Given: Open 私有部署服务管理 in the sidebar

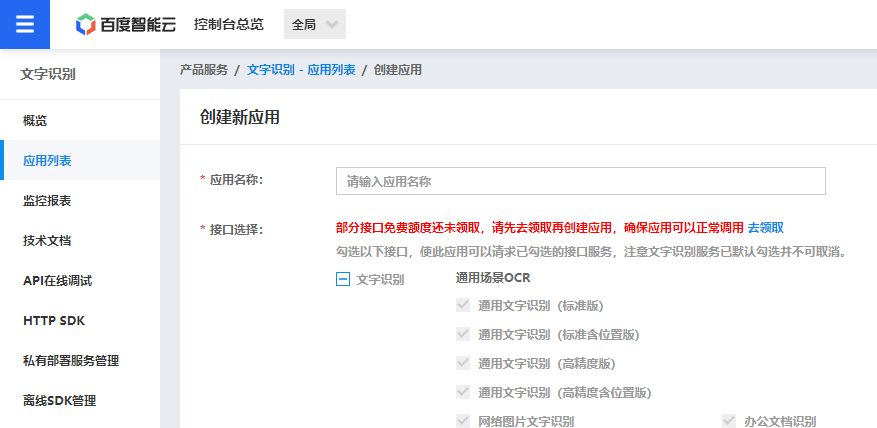Looking at the screenshot, I should pos(80,361).
